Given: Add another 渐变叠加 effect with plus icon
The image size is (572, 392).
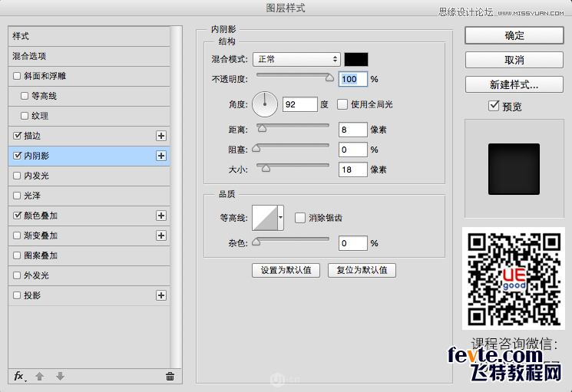Looking at the screenshot, I should pos(161,236).
